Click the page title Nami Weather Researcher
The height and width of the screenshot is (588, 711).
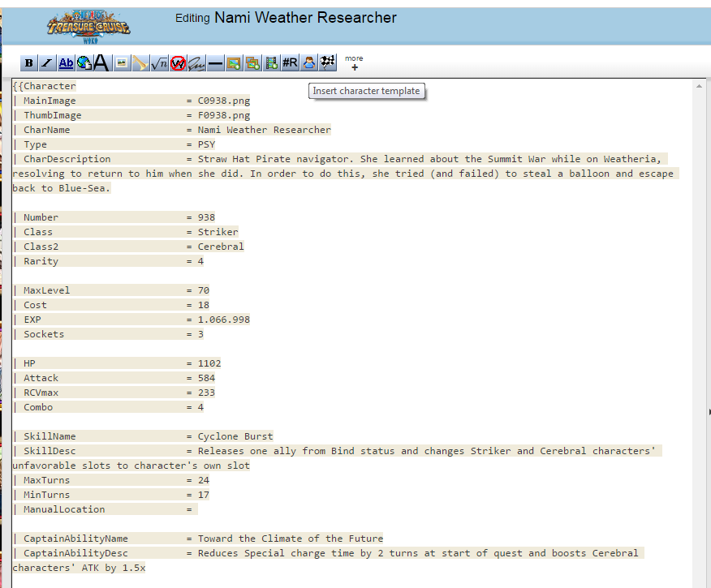tap(305, 18)
